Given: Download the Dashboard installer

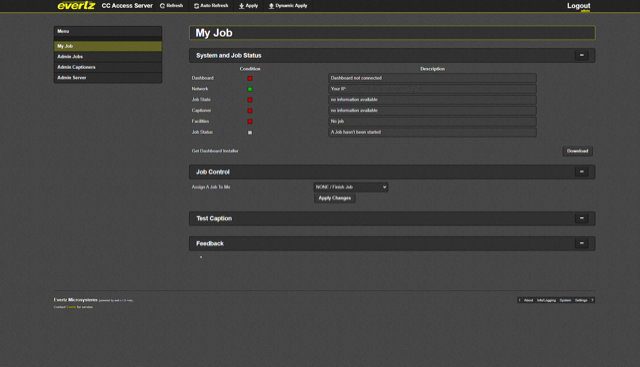Looking at the screenshot, I should (x=577, y=151).
